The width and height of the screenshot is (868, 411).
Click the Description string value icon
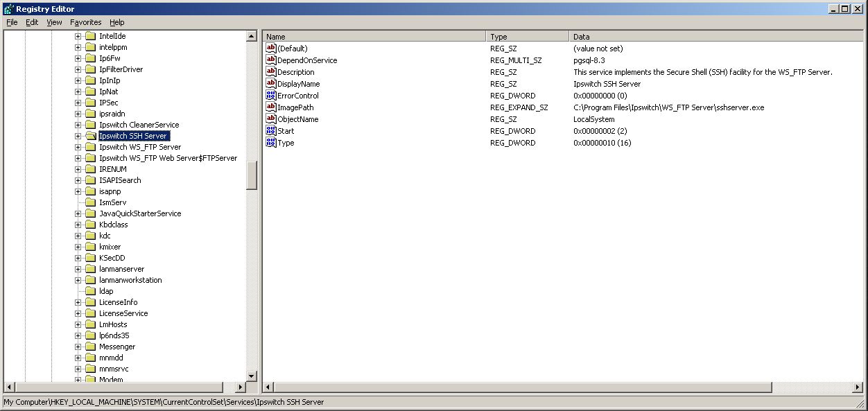click(x=271, y=71)
